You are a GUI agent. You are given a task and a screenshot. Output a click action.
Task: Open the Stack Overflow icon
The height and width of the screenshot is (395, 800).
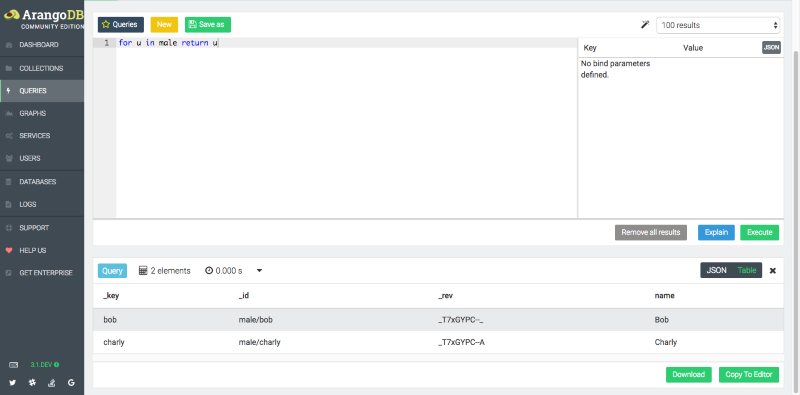52,382
